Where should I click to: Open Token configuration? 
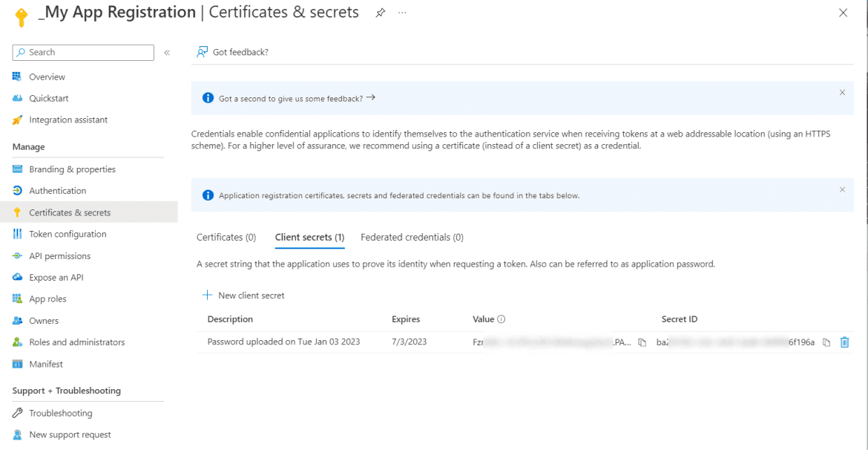coord(68,234)
